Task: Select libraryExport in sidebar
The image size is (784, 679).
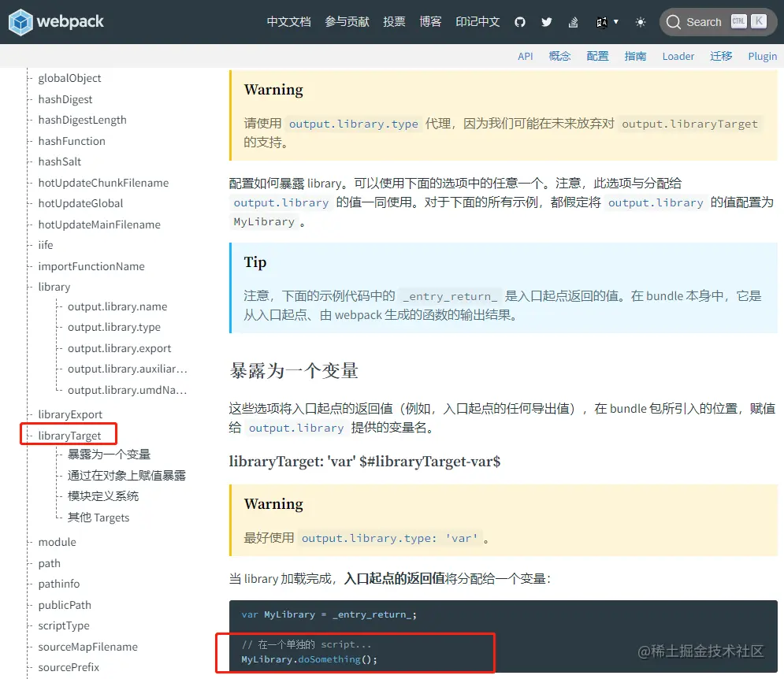Action: pos(70,414)
